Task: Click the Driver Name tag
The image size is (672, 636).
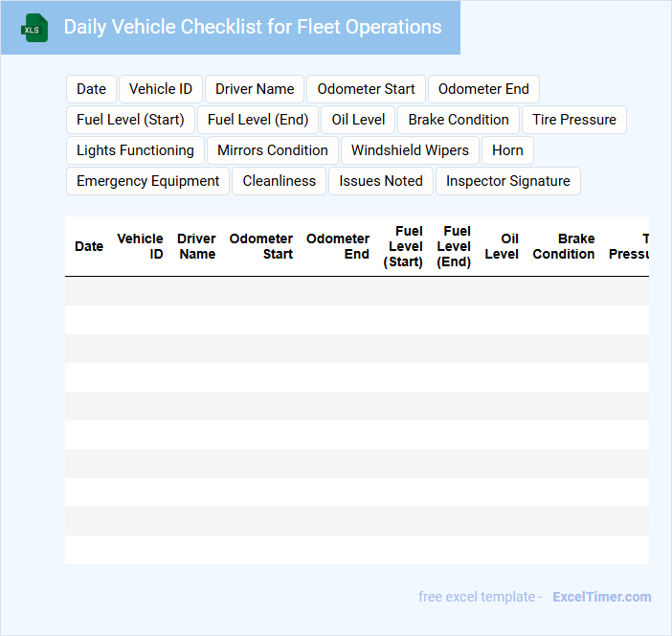Action: click(255, 89)
